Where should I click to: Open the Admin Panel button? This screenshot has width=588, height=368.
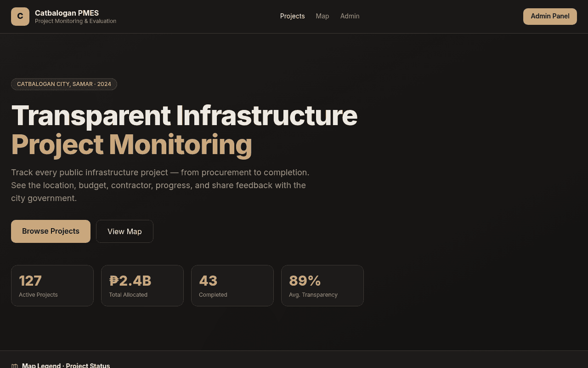pyautogui.click(x=550, y=16)
